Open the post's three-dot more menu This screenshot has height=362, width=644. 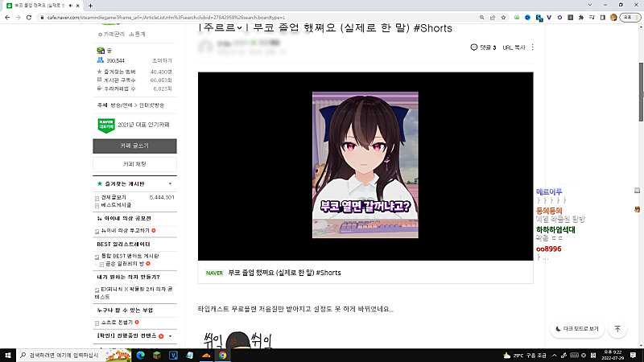point(533,47)
